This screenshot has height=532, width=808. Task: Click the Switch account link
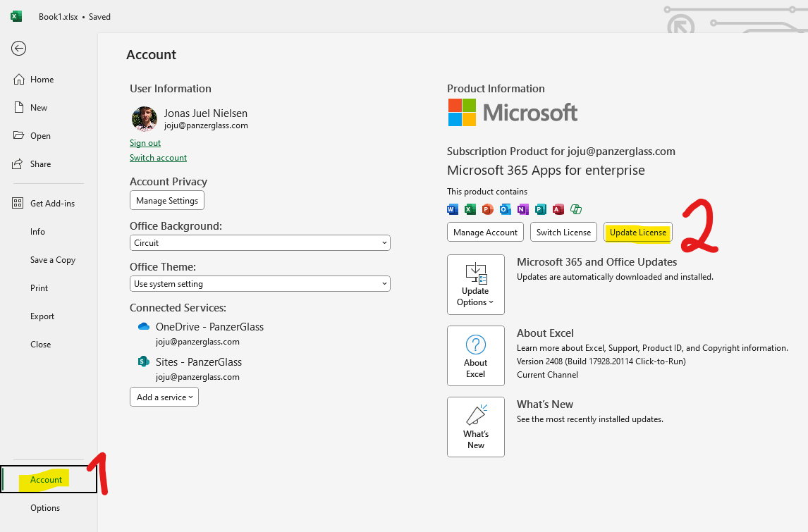coord(158,158)
